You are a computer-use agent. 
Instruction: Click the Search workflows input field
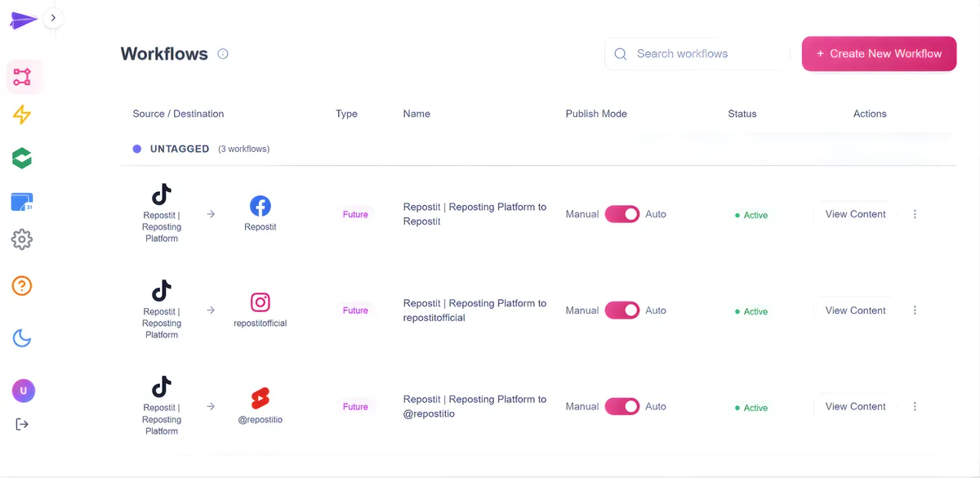tap(697, 54)
